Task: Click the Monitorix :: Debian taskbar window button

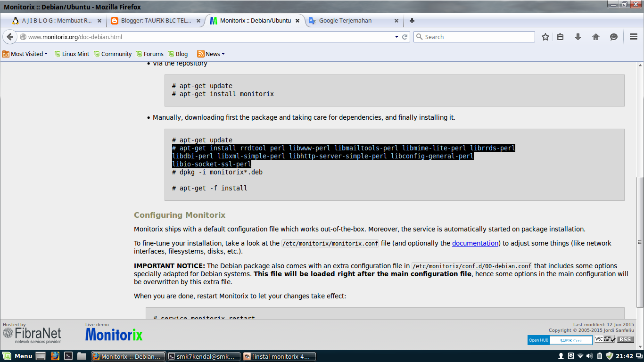Action: 129,356
